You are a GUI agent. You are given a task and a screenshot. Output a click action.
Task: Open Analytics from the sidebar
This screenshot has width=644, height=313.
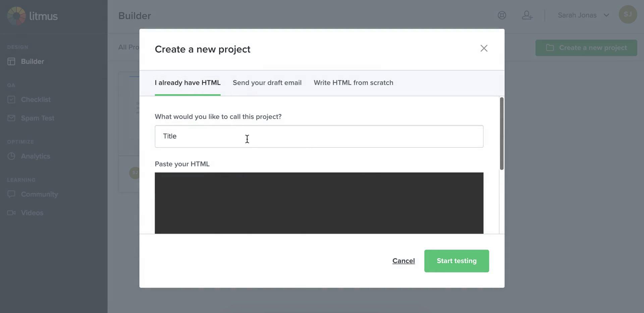pos(35,156)
